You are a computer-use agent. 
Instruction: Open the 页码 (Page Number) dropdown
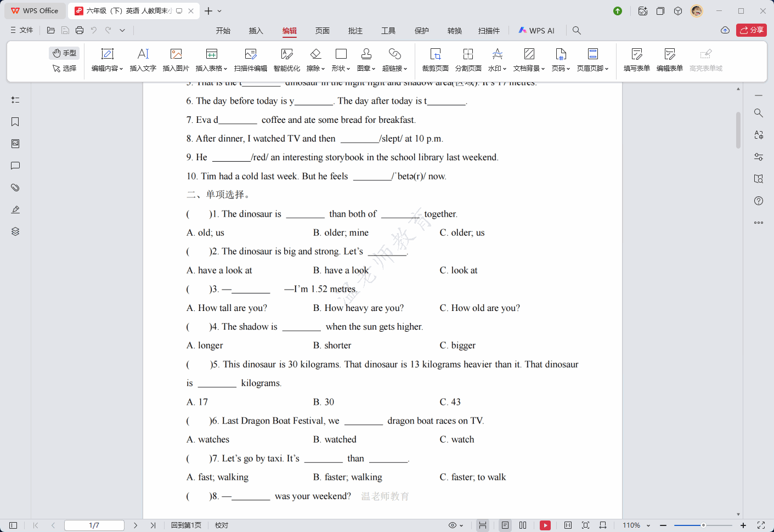pos(560,59)
